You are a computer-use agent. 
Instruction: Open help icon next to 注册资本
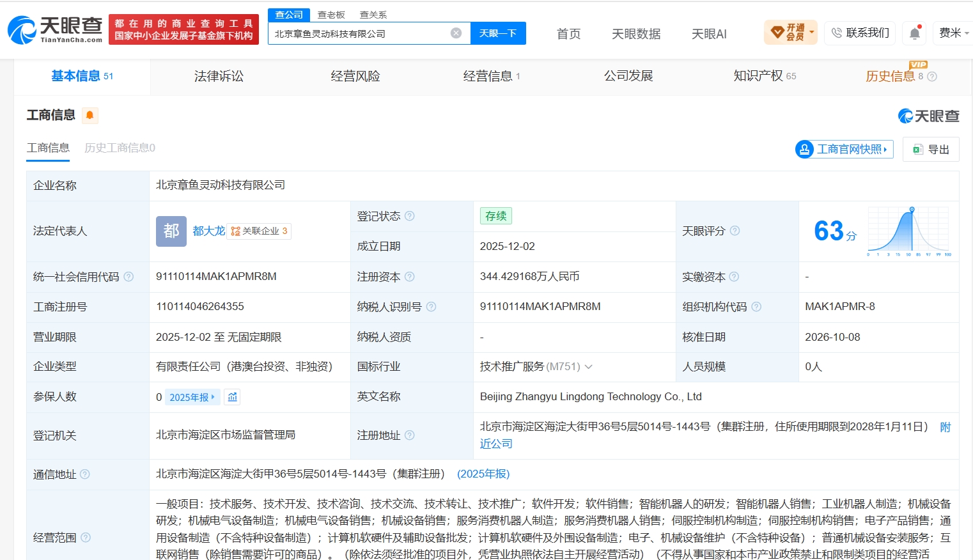[410, 277]
